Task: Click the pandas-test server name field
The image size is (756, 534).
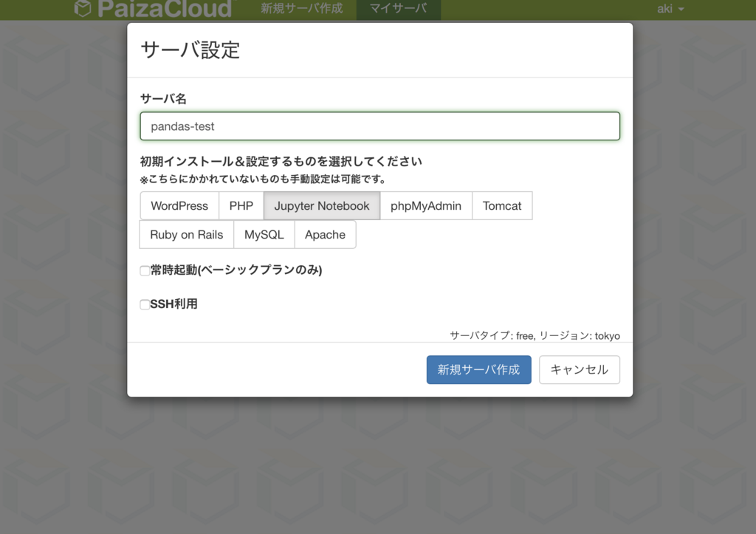Action: click(379, 126)
